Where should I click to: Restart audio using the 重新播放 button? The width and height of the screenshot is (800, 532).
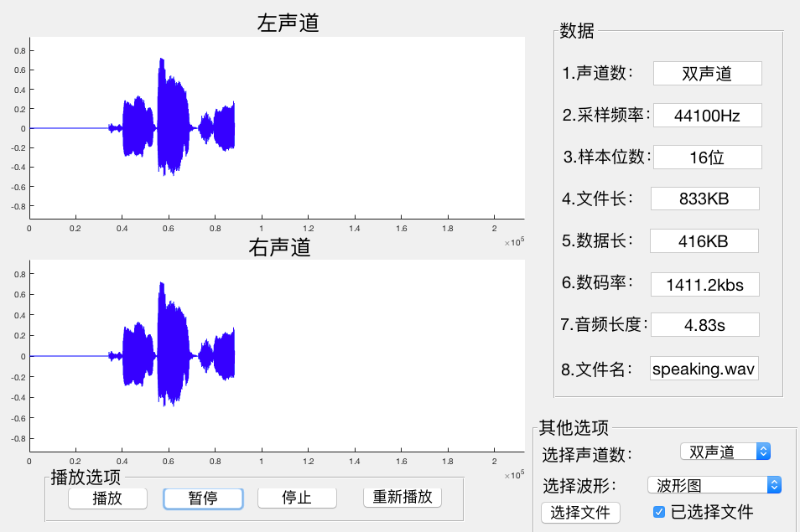pos(402,498)
